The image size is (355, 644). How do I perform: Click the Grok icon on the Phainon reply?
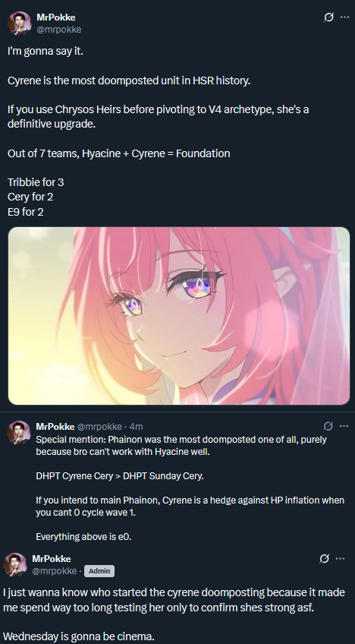click(328, 426)
